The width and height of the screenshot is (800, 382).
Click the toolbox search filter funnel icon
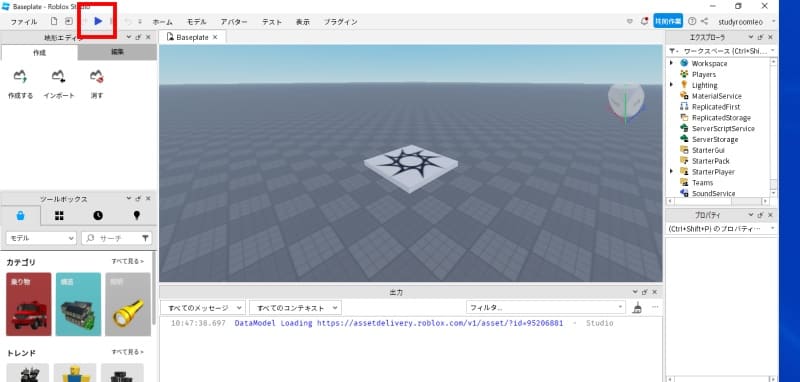(145, 238)
